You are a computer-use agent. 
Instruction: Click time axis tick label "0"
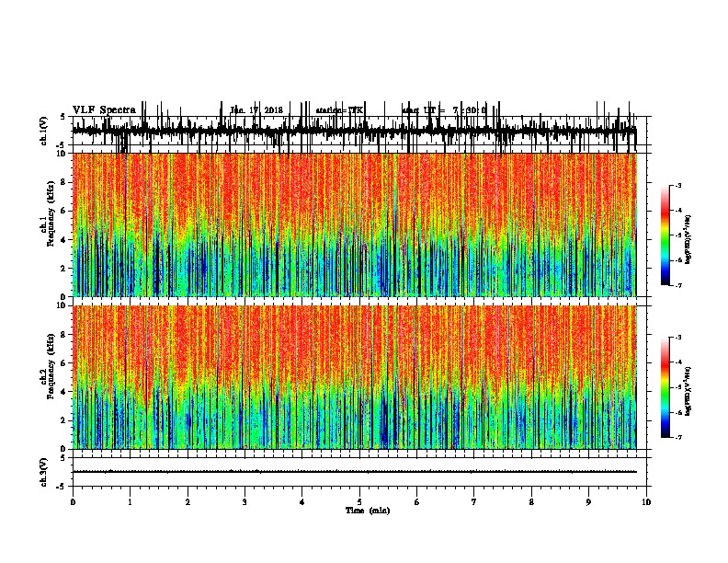(x=73, y=502)
